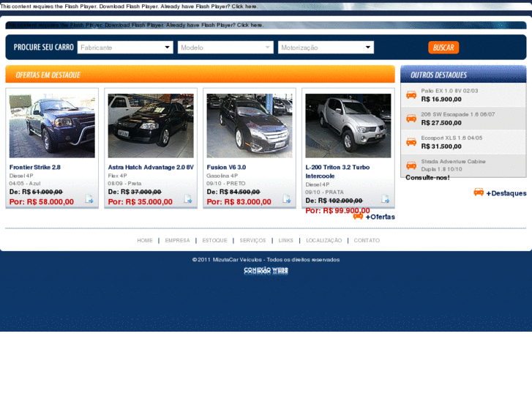Click Consulte-nos! text
Viewport: 532px width, 399px height.
[x=427, y=178]
